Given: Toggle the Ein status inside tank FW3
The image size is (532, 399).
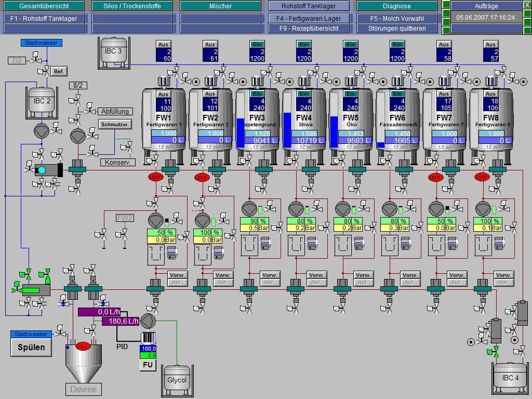Looking at the screenshot, I should click(257, 94).
